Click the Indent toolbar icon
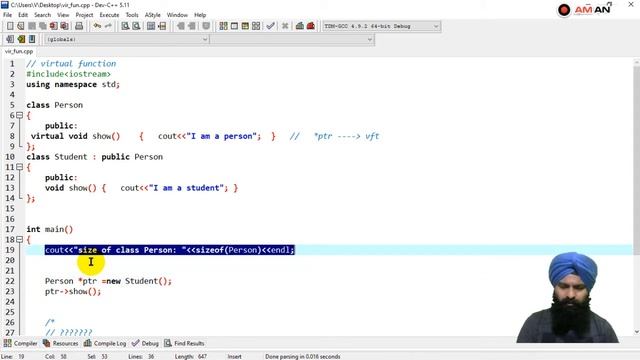The width and height of the screenshot is (640, 360). (x=180, y=26)
